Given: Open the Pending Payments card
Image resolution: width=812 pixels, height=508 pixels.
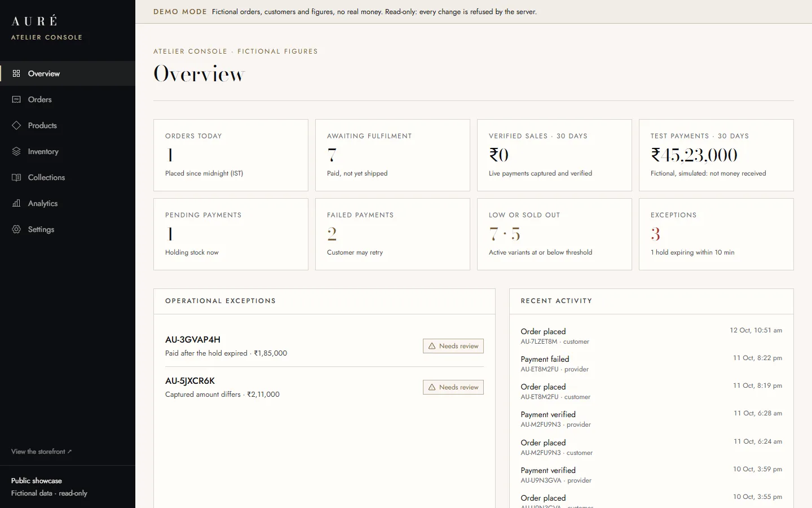Looking at the screenshot, I should tap(231, 234).
